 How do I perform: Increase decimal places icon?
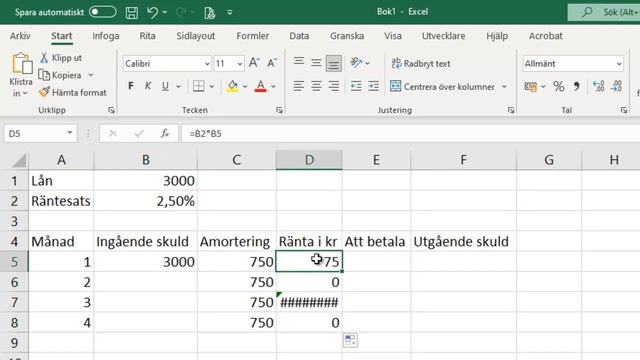click(599, 86)
